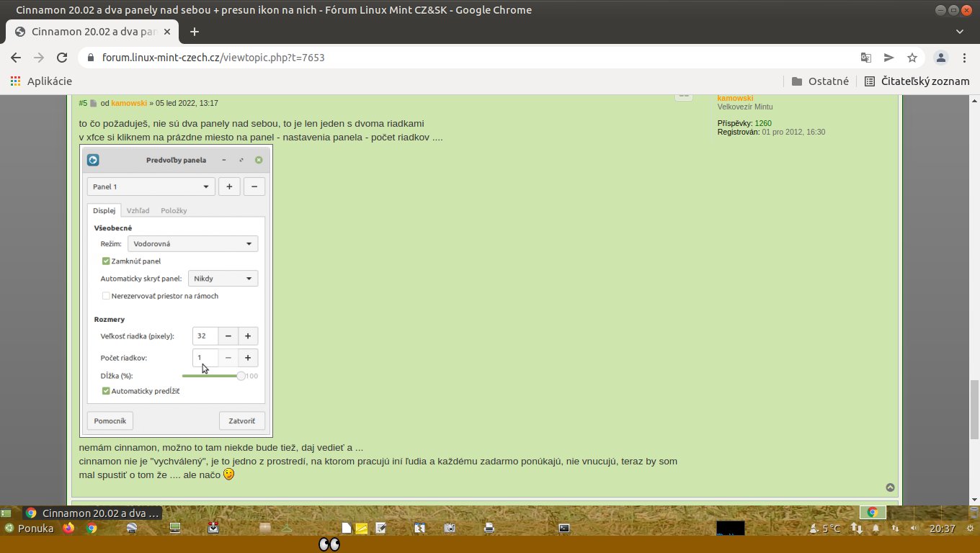Open kamowski profile link in post header
The image size is (980, 553).
coord(129,103)
